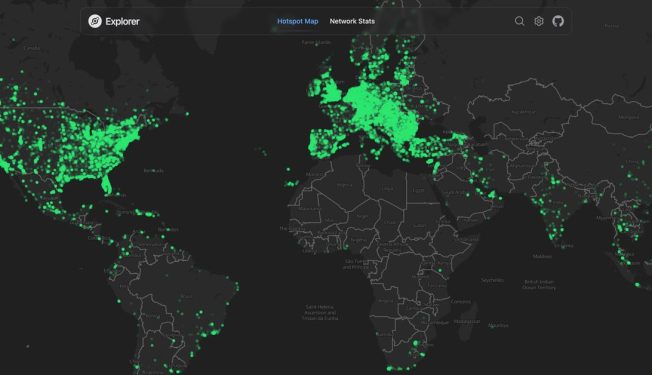Open the search magnifier icon
Viewport: 652px width, 375px height.
point(519,21)
